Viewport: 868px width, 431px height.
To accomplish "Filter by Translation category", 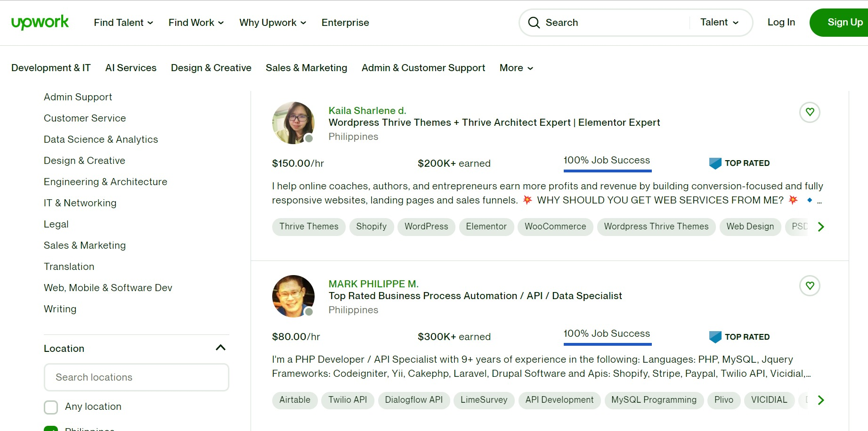I will 69,267.
